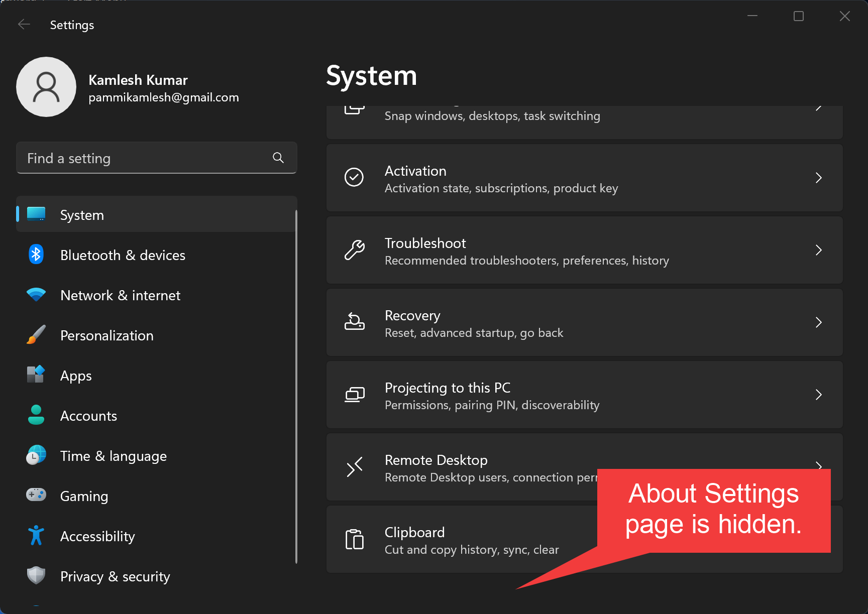Open Bluetooth & devices category
Image resolution: width=868 pixels, height=614 pixels.
pyautogui.click(x=156, y=255)
